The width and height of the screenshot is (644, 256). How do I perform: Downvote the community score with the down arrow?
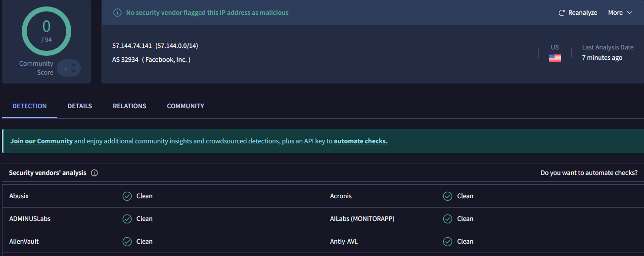74,72
